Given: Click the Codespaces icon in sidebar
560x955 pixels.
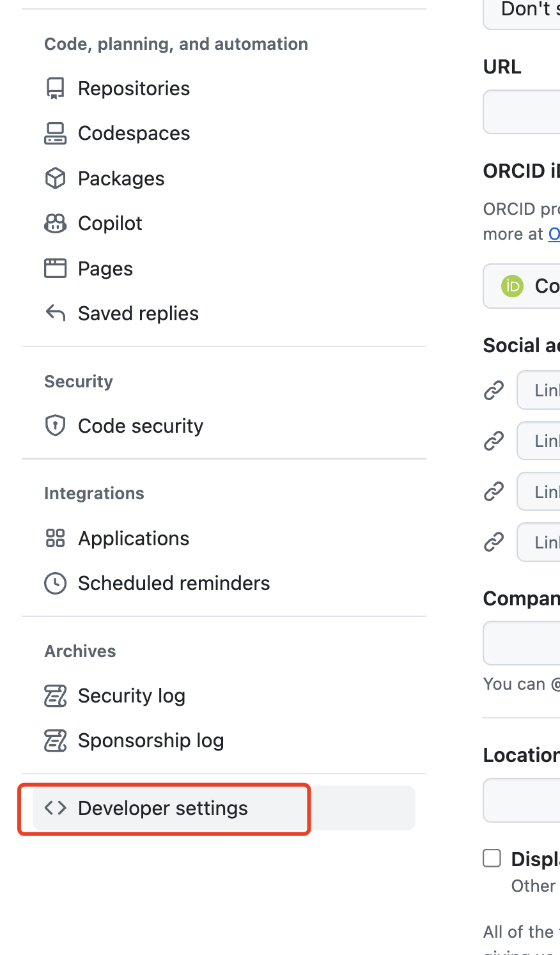Looking at the screenshot, I should point(56,133).
